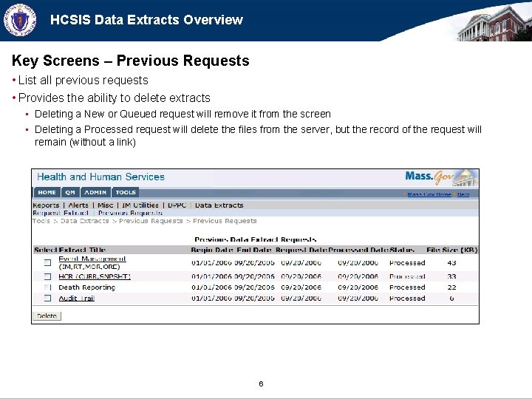Click the Mass.Gov logo
The width and height of the screenshot is (532, 399).
[441, 177]
